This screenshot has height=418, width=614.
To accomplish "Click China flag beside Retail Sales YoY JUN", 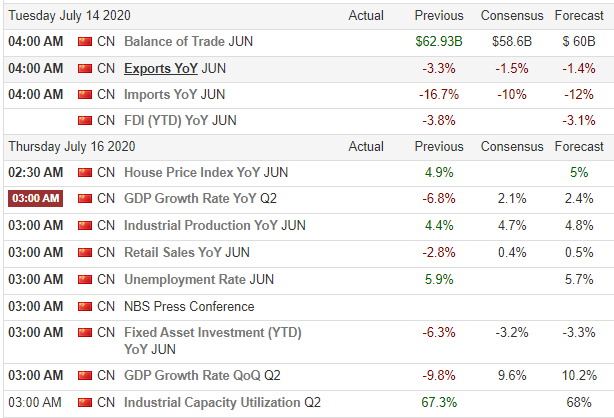I will (84, 252).
